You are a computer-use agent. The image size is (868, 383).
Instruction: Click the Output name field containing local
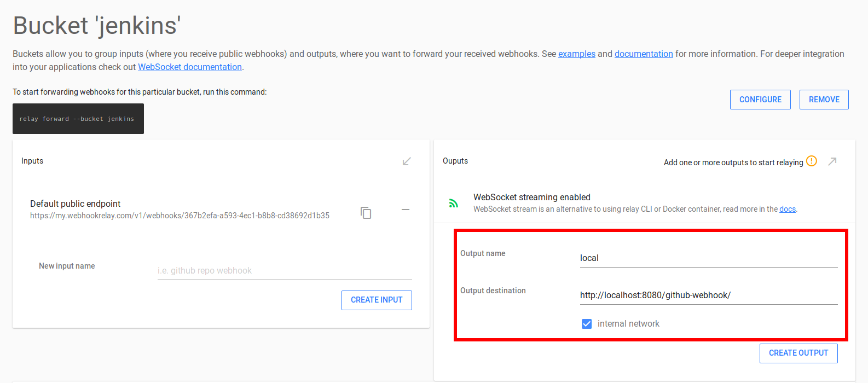(708, 258)
